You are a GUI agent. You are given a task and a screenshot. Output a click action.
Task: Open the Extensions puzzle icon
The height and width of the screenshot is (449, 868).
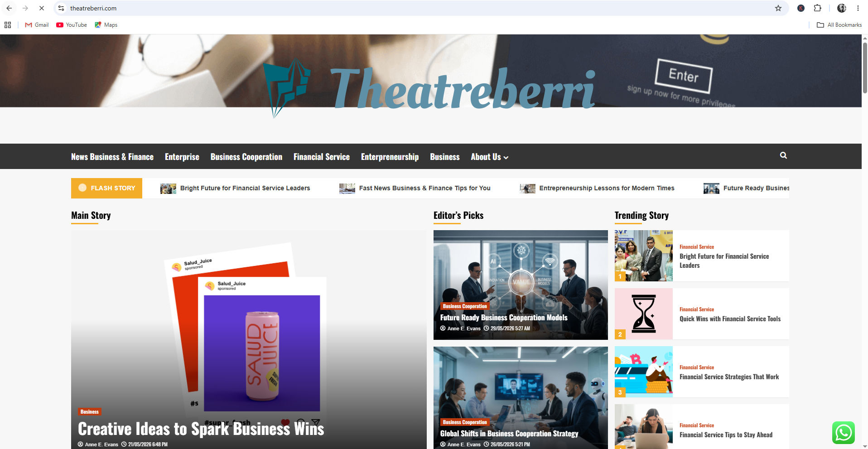[x=818, y=8]
